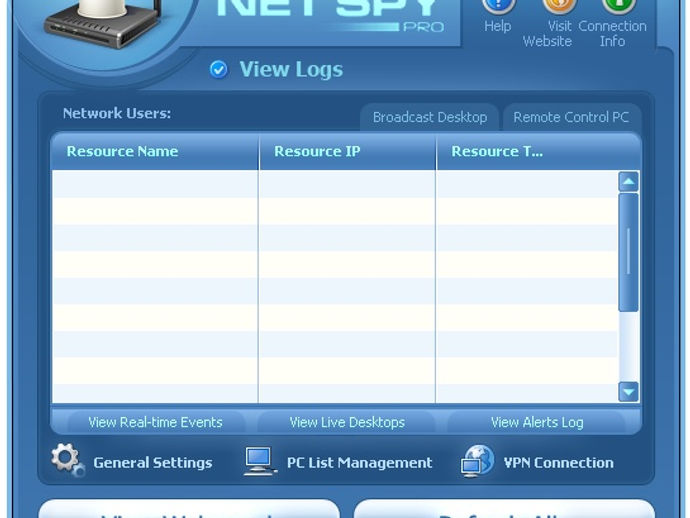Image resolution: width=690 pixels, height=518 pixels.
Task: Sort by the Resource T... column header
Action: [x=539, y=151]
